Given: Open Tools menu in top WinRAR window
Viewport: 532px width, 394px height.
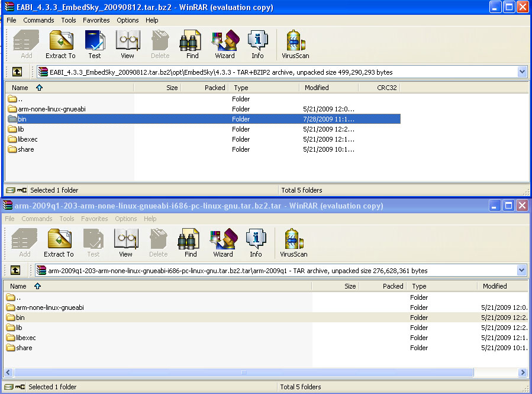Looking at the screenshot, I should click(69, 20).
